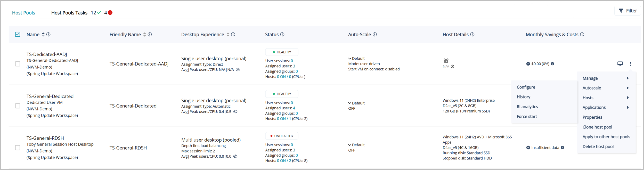Screen dimensions: 644x170
Task: Click the info icon next to Status header
Action: [282, 35]
